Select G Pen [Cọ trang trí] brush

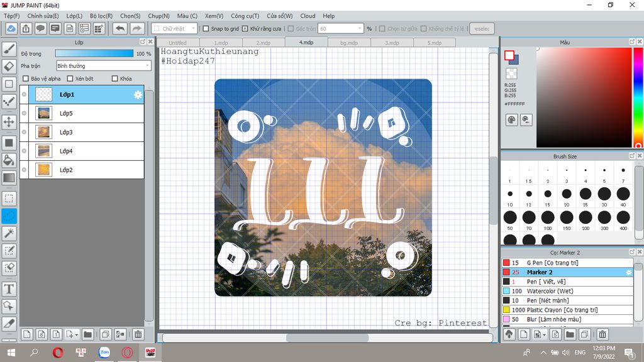pyautogui.click(x=567, y=263)
